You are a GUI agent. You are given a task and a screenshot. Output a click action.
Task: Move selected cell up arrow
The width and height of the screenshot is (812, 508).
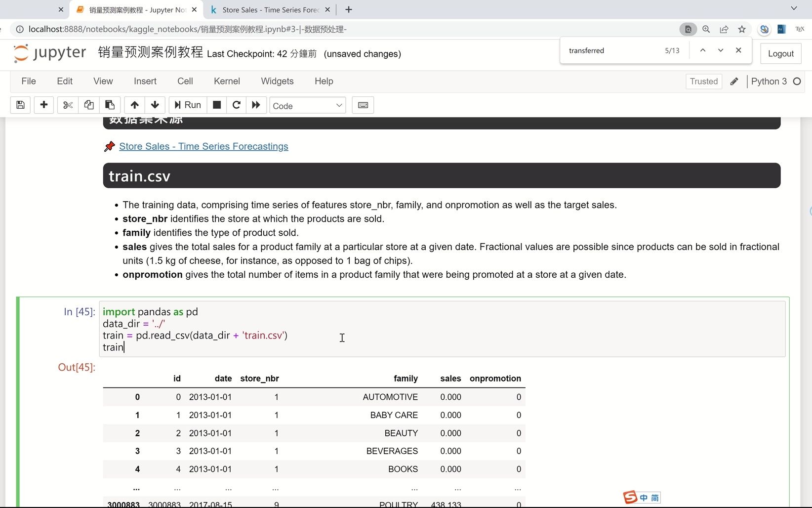pos(134,105)
